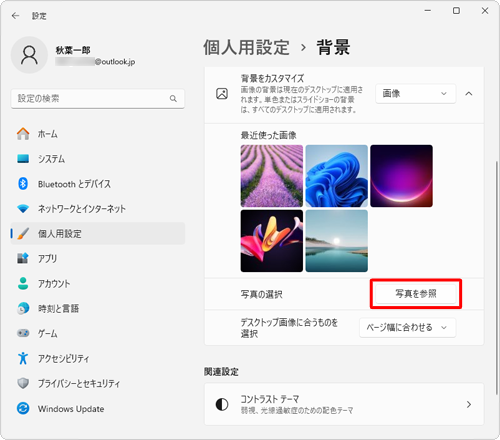
Task: Click the 写真を参照 browse button
Action: [416, 294]
